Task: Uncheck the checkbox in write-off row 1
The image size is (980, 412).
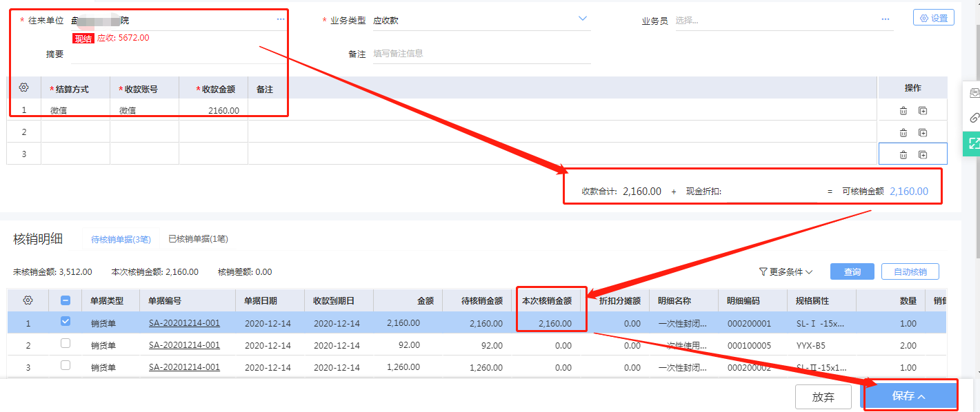Action: 66,321
